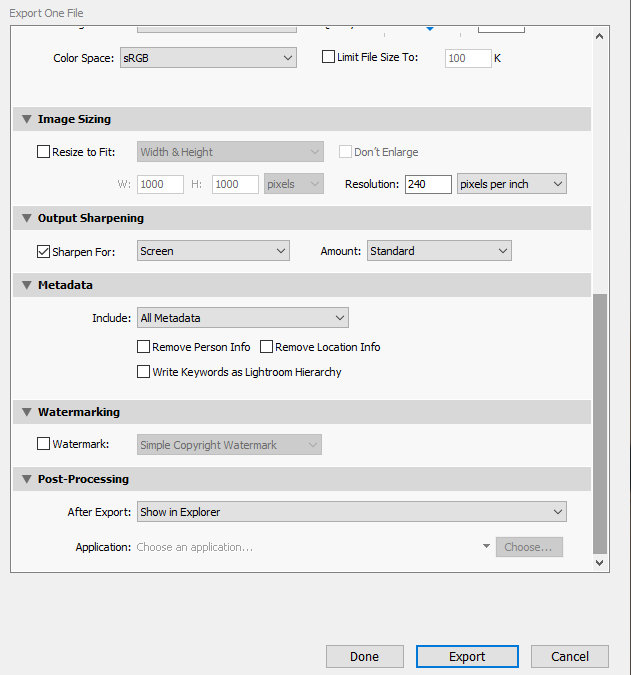The width and height of the screenshot is (631, 675).
Task: Open the Simple Copyright Watermark dropdown
Action: coord(229,445)
